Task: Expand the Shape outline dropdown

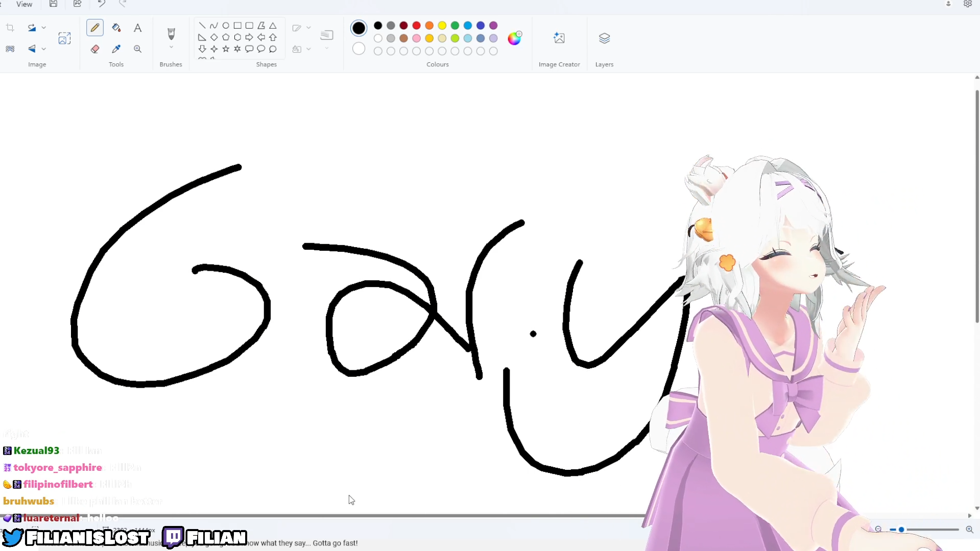Action: point(308,28)
